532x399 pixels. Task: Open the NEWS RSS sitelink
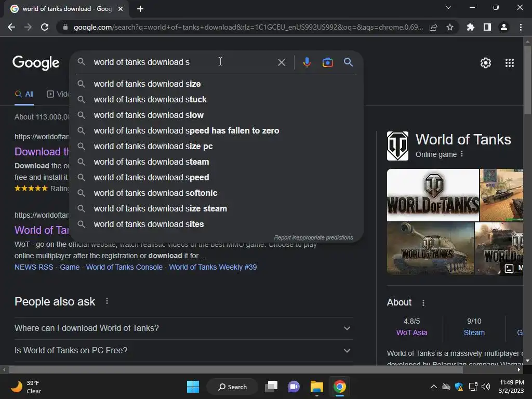[34, 267]
